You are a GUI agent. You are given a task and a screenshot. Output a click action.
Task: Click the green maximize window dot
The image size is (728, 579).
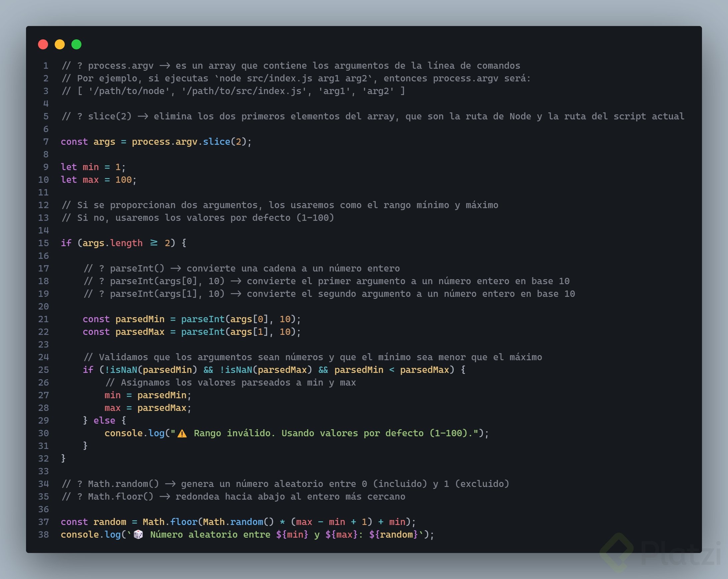point(76,44)
